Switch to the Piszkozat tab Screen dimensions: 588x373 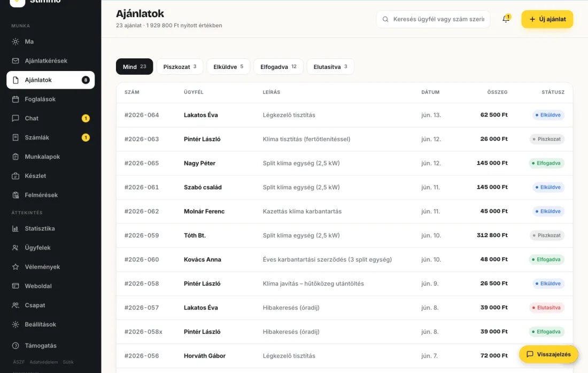180,67
